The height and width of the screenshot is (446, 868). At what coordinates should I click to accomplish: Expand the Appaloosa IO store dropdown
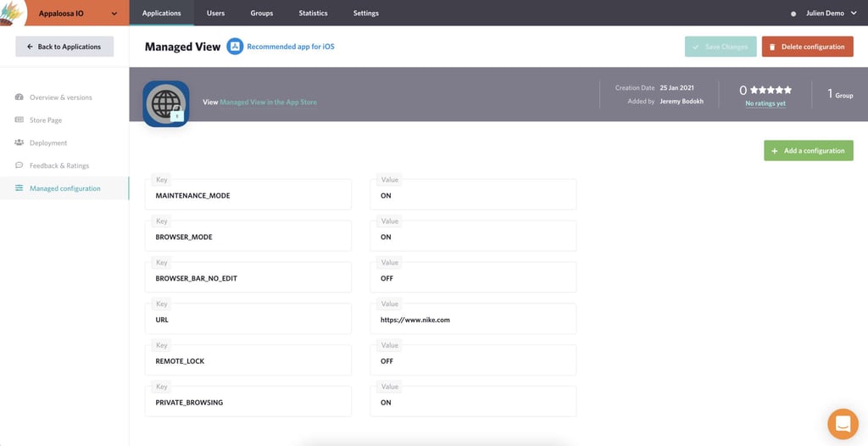[x=114, y=13]
